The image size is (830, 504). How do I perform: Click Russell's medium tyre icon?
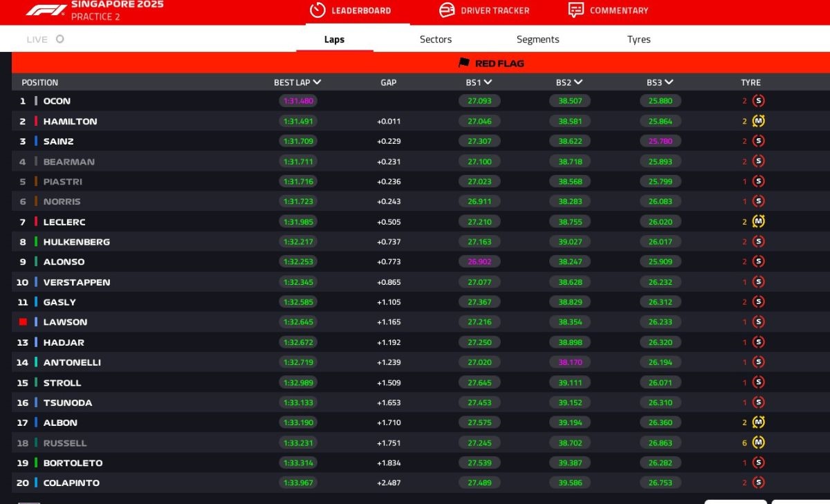click(x=759, y=442)
